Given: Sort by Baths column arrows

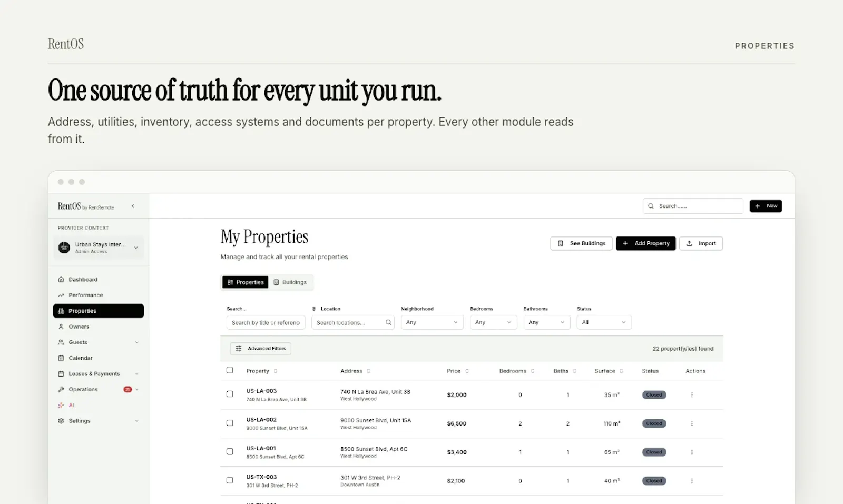Looking at the screenshot, I should click(x=574, y=371).
